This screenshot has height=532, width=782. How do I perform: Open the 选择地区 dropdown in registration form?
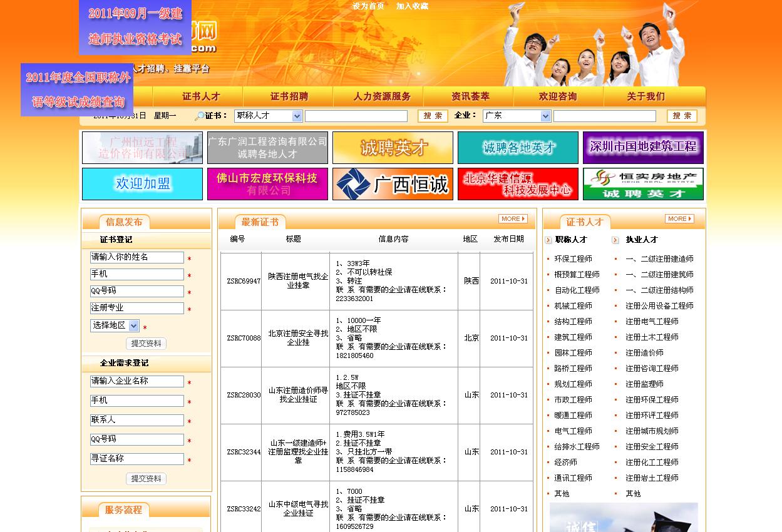click(x=134, y=326)
